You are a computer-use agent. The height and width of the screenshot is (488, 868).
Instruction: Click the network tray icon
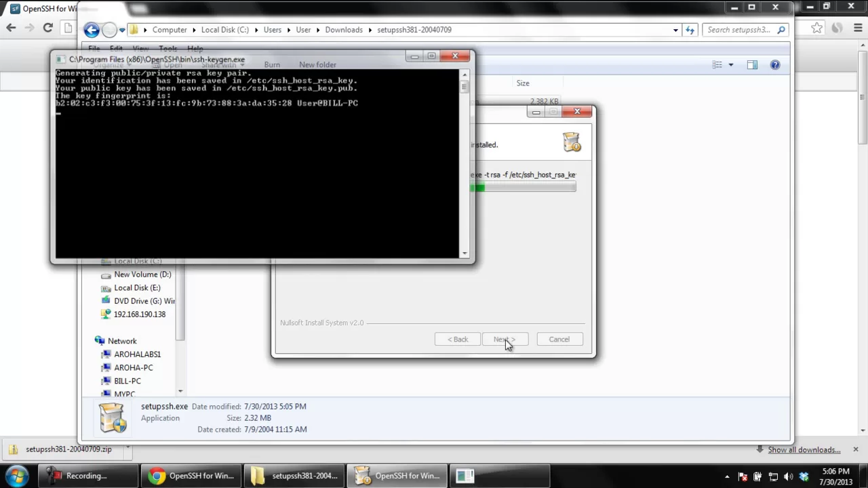pyautogui.click(x=773, y=476)
